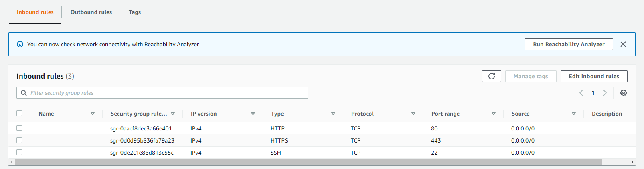Screen dimensions: 644x169
Task: Click the horizontal scrollbar right arrow
Action: coord(632,162)
